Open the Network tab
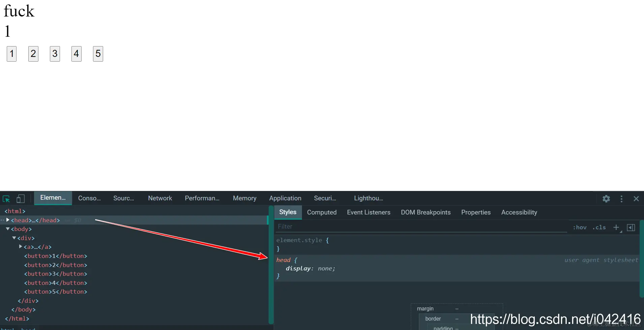 [160, 198]
